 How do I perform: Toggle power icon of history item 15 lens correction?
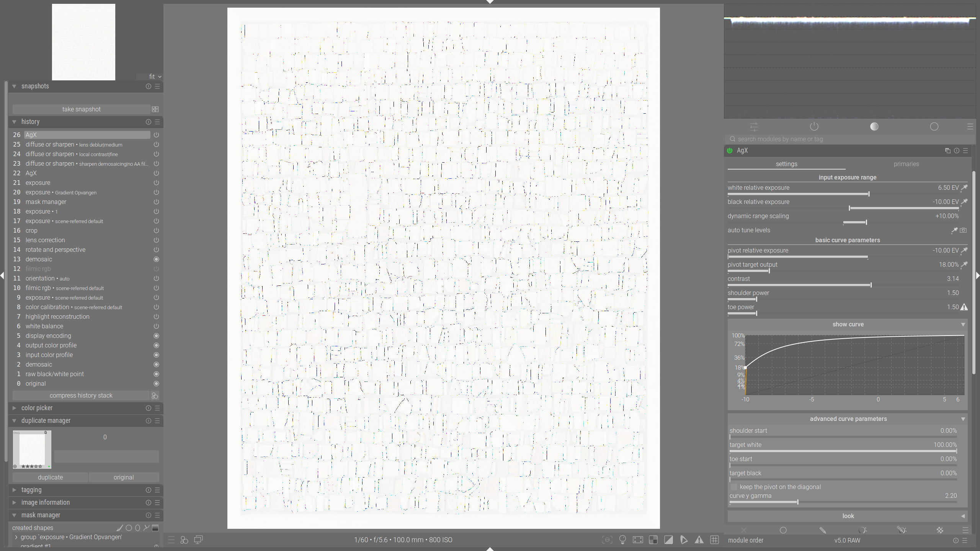point(156,240)
